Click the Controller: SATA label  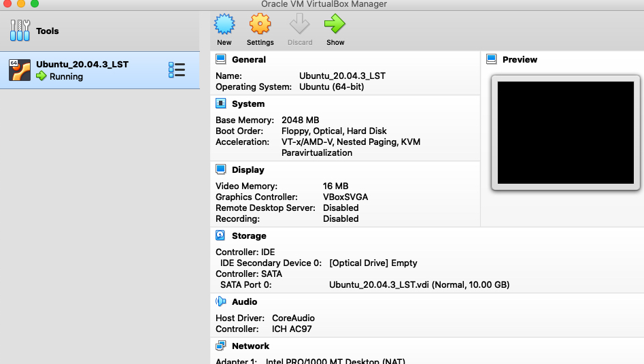pyautogui.click(x=249, y=274)
